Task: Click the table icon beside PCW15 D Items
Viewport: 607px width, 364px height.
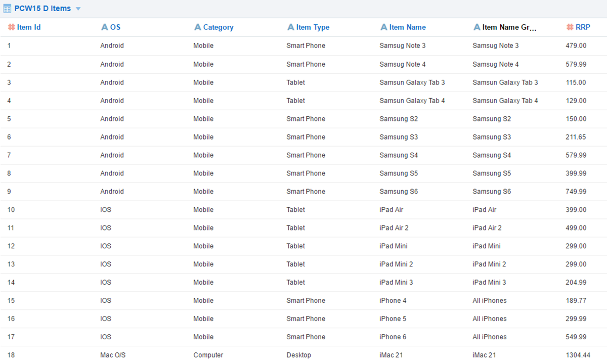Action: click(x=8, y=9)
